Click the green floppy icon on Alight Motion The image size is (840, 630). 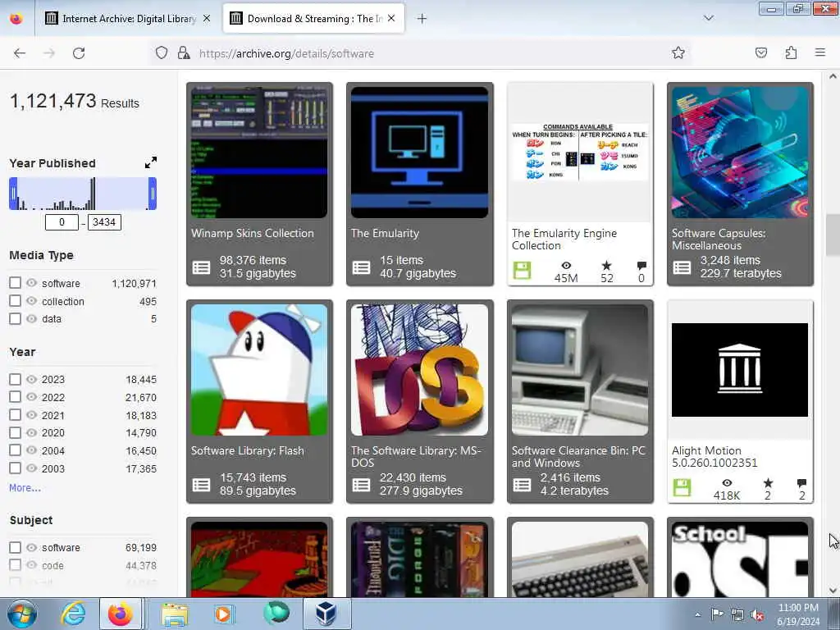click(682, 488)
